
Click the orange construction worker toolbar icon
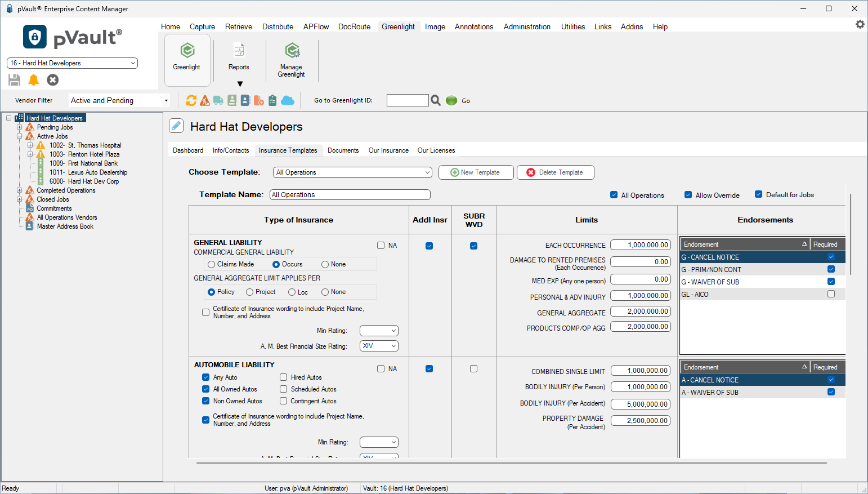coord(205,100)
